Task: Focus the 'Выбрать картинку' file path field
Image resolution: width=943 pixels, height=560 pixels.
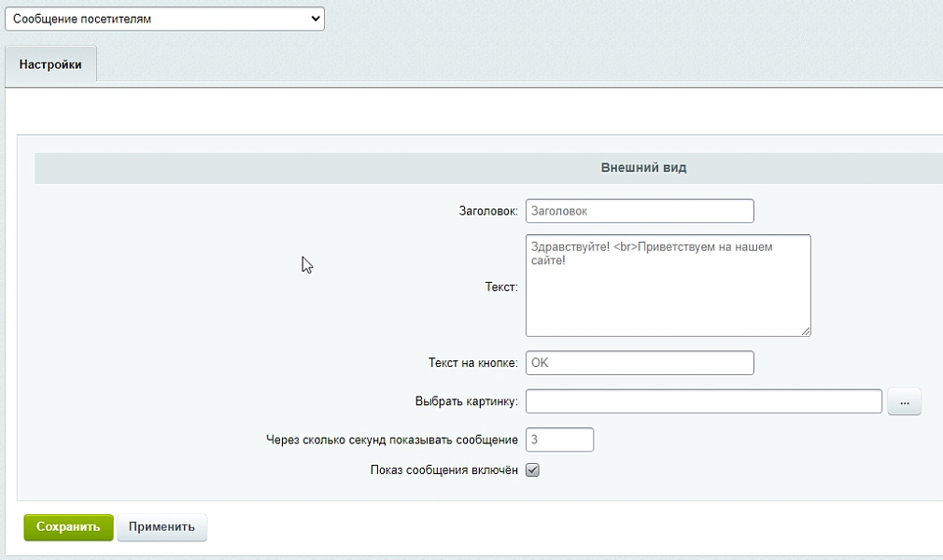Action: (x=704, y=401)
